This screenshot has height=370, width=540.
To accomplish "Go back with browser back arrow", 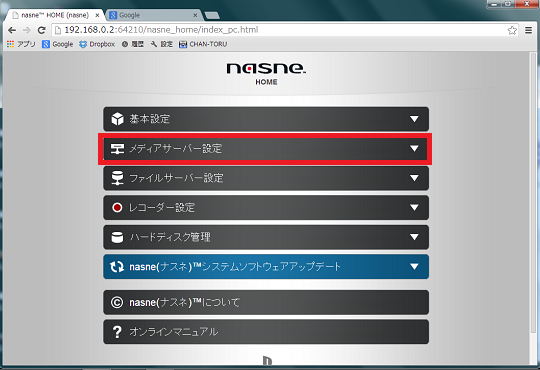I will [x=12, y=30].
